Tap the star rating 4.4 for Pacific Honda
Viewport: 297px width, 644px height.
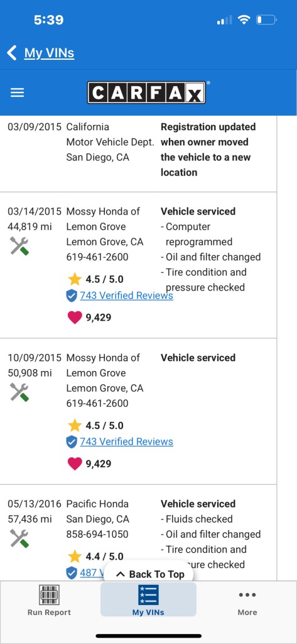click(96, 557)
